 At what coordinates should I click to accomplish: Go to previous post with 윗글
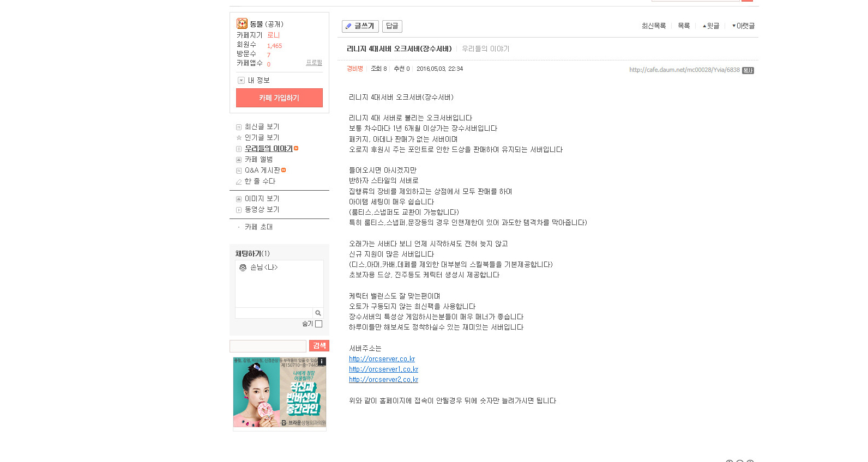tap(711, 26)
